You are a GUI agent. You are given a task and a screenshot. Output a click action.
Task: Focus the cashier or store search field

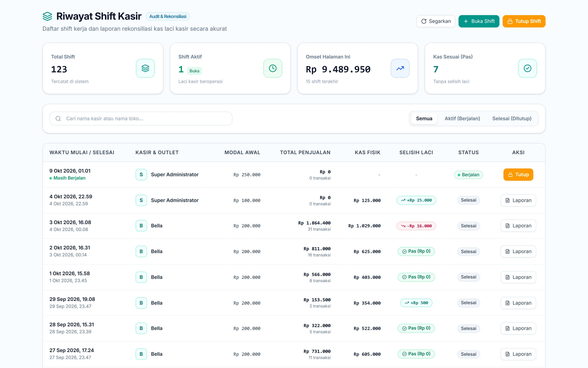tap(141, 119)
